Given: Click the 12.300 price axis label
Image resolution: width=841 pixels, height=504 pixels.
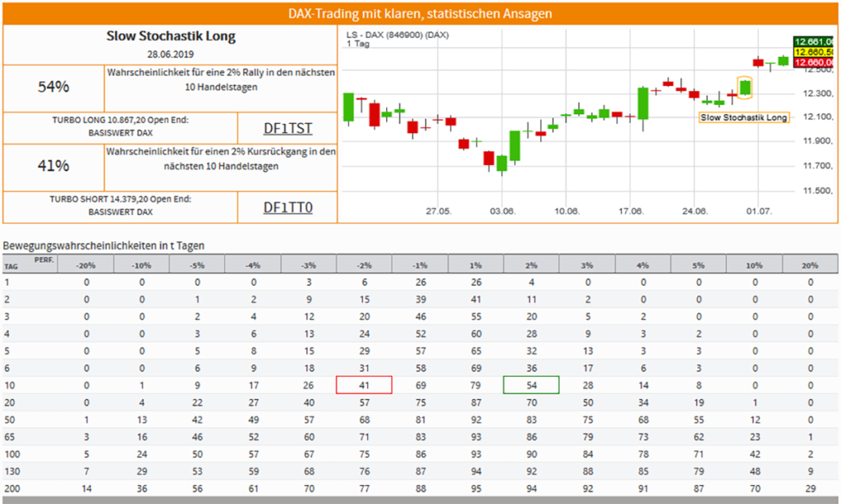Looking at the screenshot, I should coord(818,94).
